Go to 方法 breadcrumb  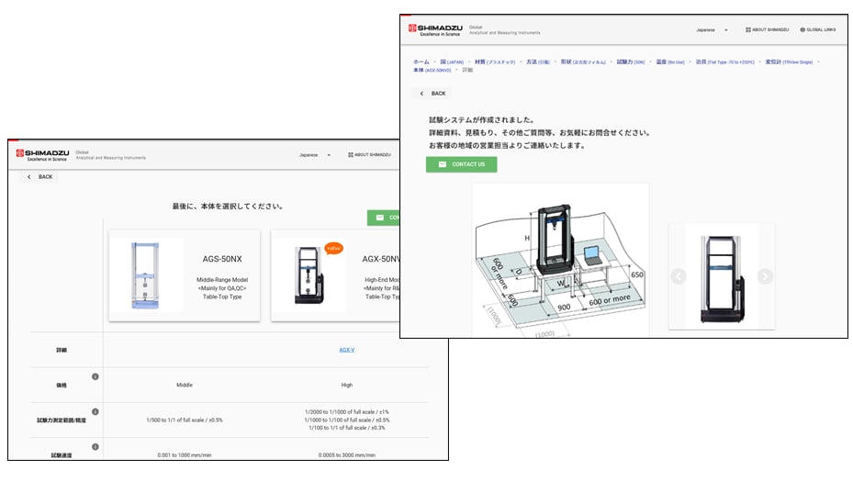pyautogui.click(x=537, y=62)
